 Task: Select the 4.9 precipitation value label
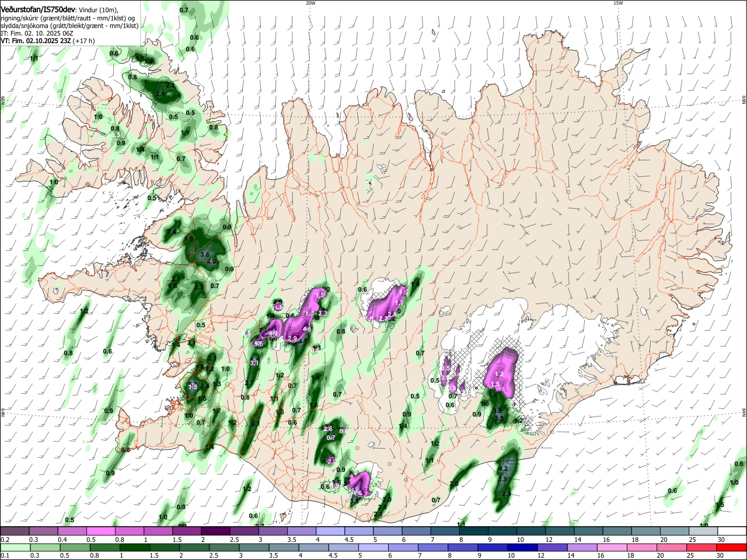273,333
